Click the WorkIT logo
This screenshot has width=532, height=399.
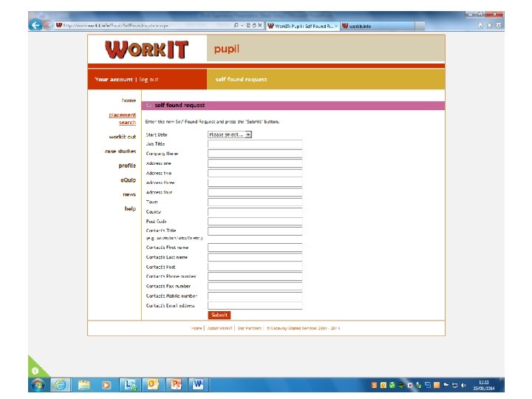(146, 50)
